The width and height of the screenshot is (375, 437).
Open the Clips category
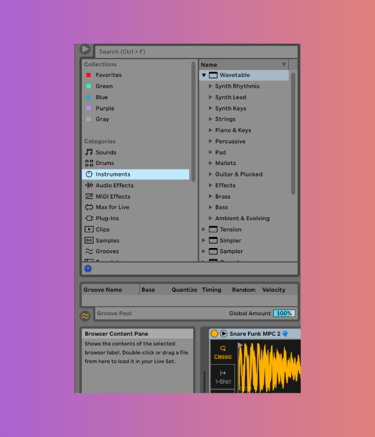[97, 229]
